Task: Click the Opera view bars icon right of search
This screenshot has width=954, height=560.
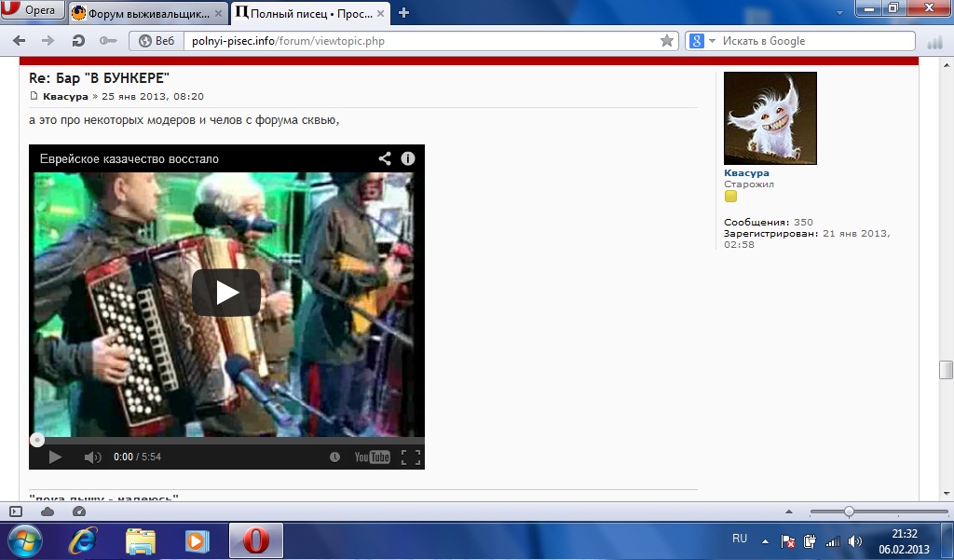Action: click(934, 42)
